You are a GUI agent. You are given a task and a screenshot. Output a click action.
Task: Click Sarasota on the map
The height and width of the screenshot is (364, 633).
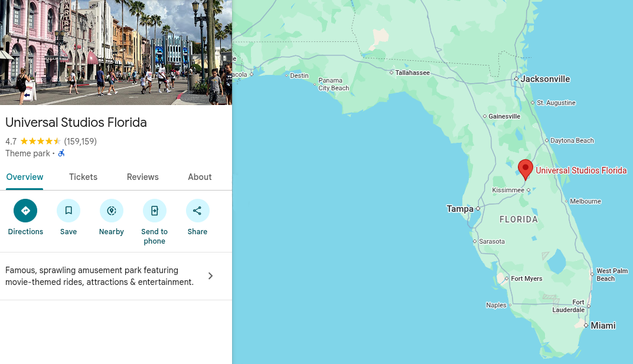pyautogui.click(x=492, y=241)
